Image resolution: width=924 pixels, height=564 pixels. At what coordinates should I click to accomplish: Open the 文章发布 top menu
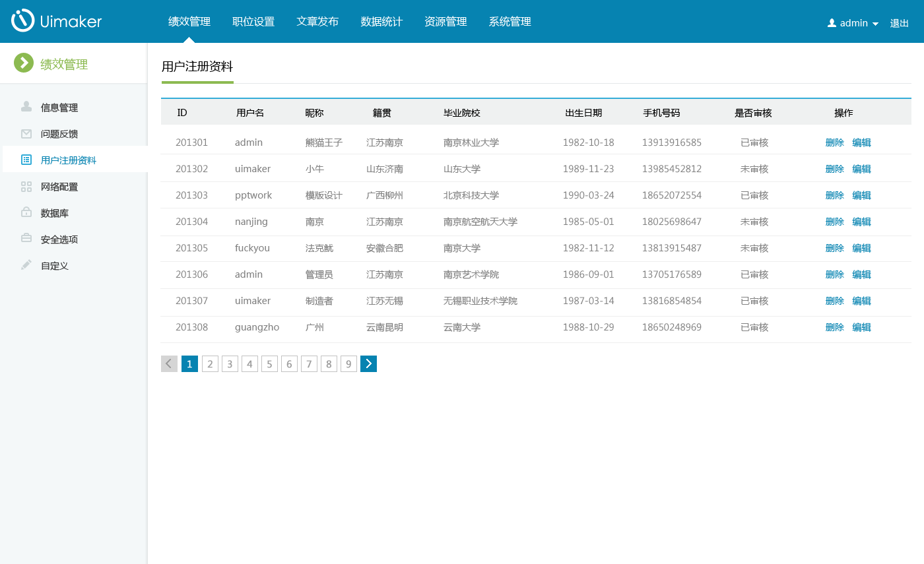[x=317, y=21]
